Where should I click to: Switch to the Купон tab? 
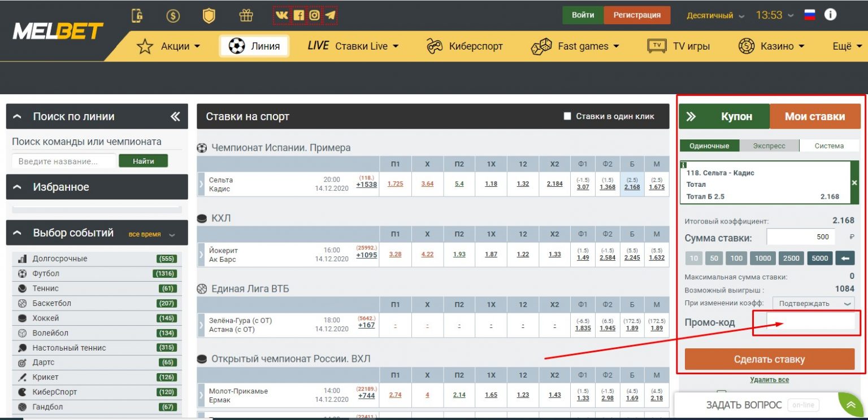click(x=724, y=117)
